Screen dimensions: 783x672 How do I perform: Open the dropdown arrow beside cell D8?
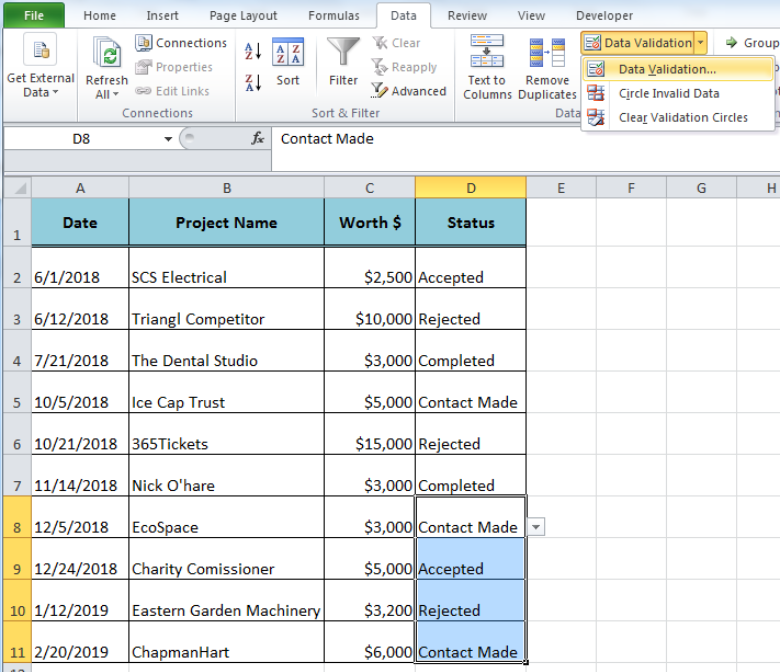coord(536,527)
